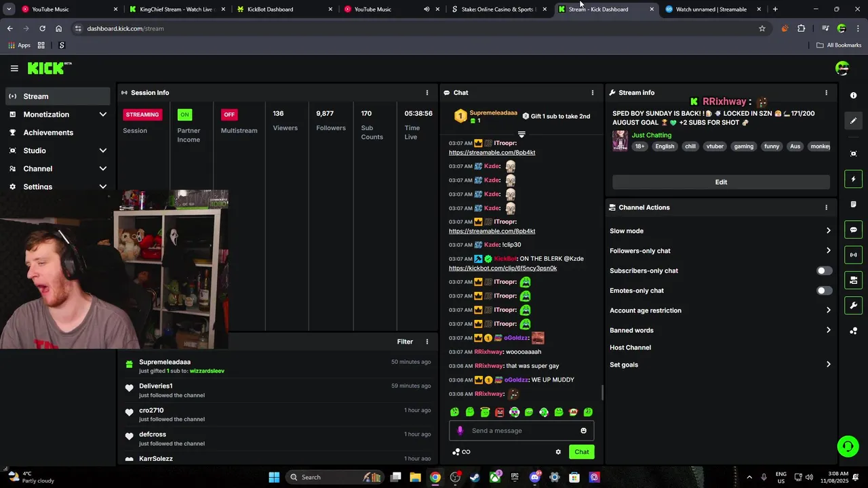Click the Edit stream info button
Screen dimensions: 868x488
click(721, 182)
